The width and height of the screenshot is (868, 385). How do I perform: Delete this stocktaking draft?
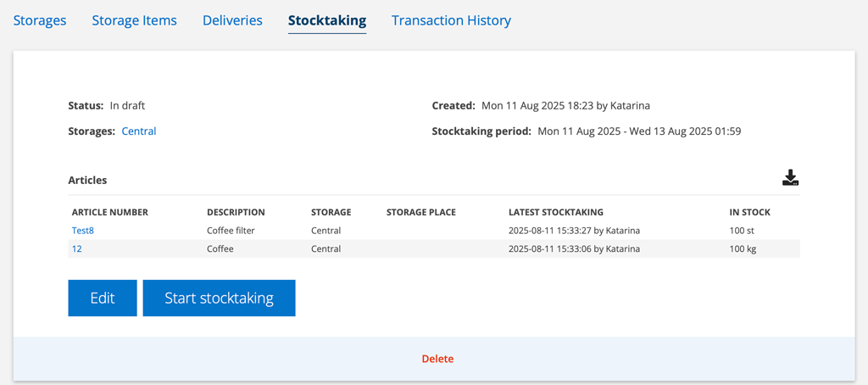point(437,359)
